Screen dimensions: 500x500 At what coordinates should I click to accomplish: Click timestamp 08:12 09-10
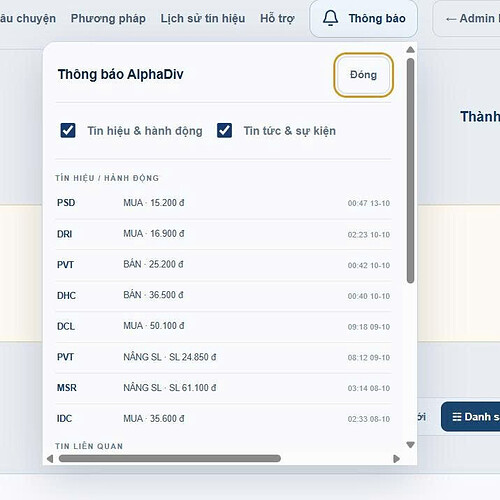click(x=369, y=357)
